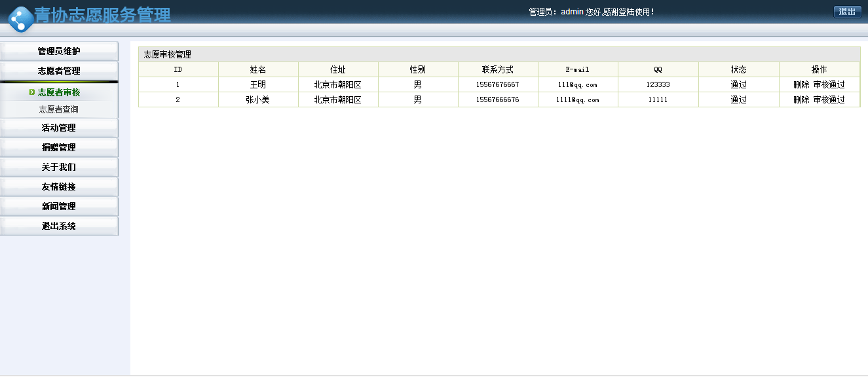Click email 1111@qq.com
868x377 pixels.
coord(578,99)
